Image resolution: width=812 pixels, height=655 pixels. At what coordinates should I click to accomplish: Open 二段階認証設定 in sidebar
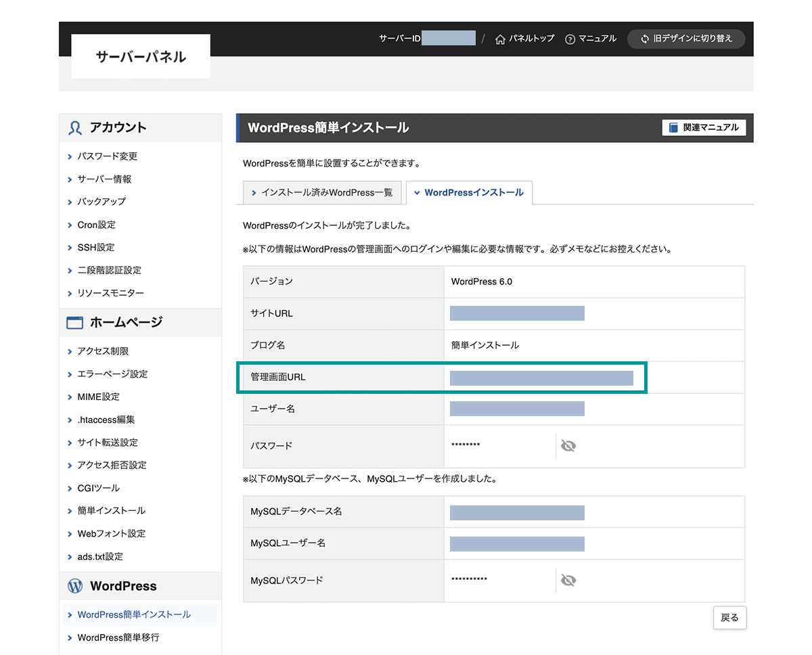pyautogui.click(x=110, y=270)
